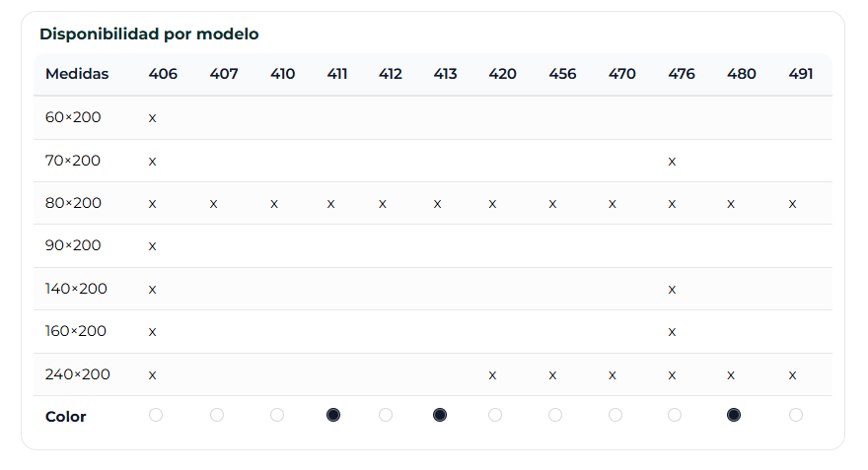Choose the color circle under model 410
Image resolution: width=868 pixels, height=470 pixels.
pyautogui.click(x=277, y=415)
